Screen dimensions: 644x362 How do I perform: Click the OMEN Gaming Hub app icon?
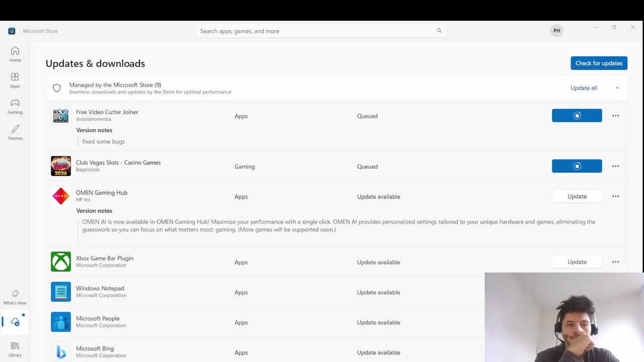click(61, 196)
